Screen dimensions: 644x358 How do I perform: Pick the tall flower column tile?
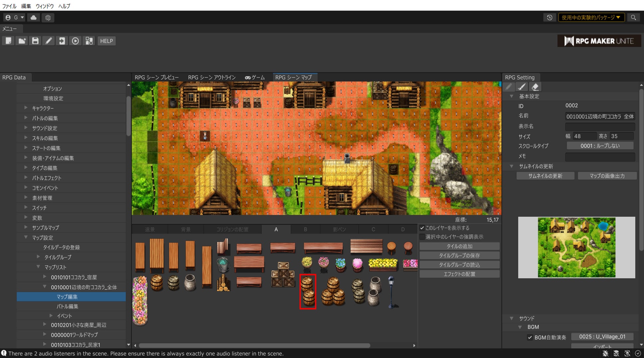140,300
